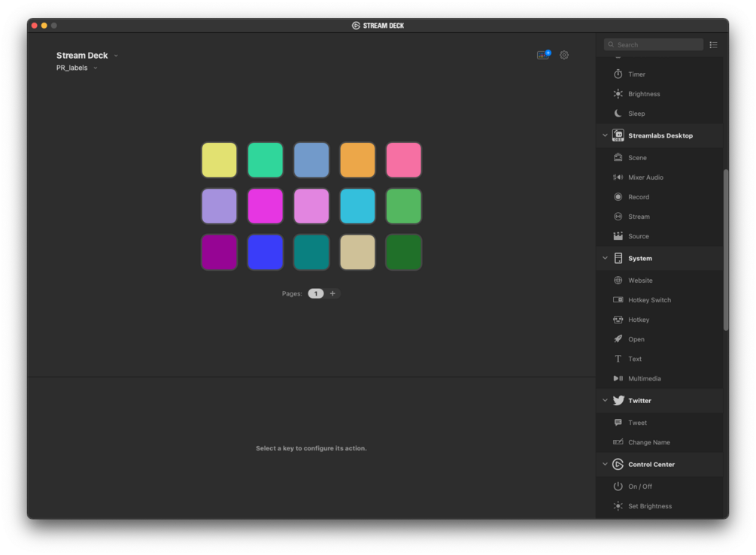Select the Set Brightness icon
756x555 pixels.
(x=618, y=506)
